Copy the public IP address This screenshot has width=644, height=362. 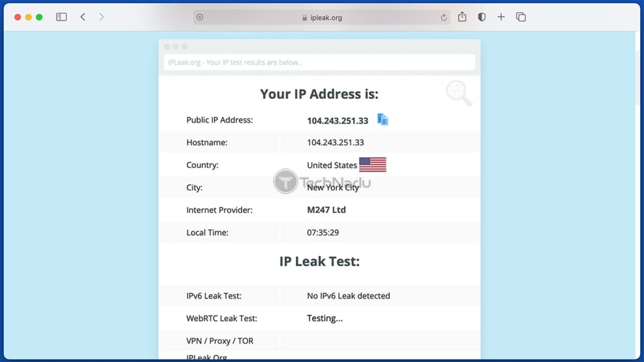point(382,119)
